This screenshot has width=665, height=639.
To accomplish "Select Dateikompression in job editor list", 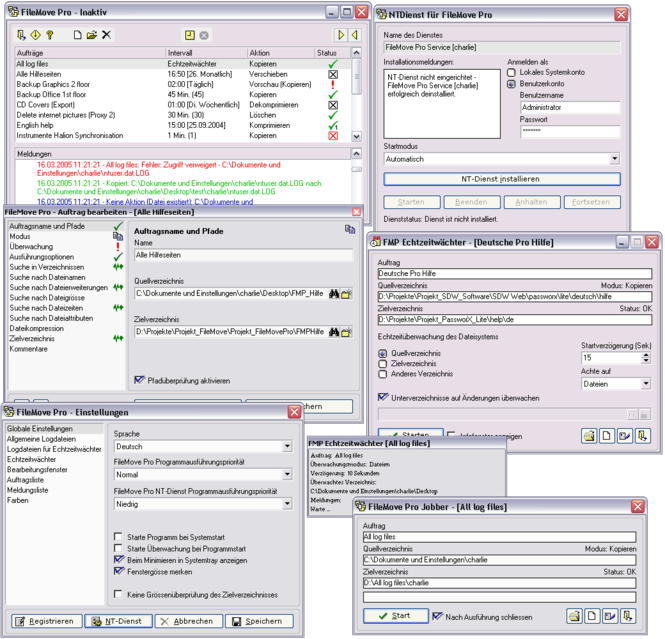I will (x=36, y=328).
